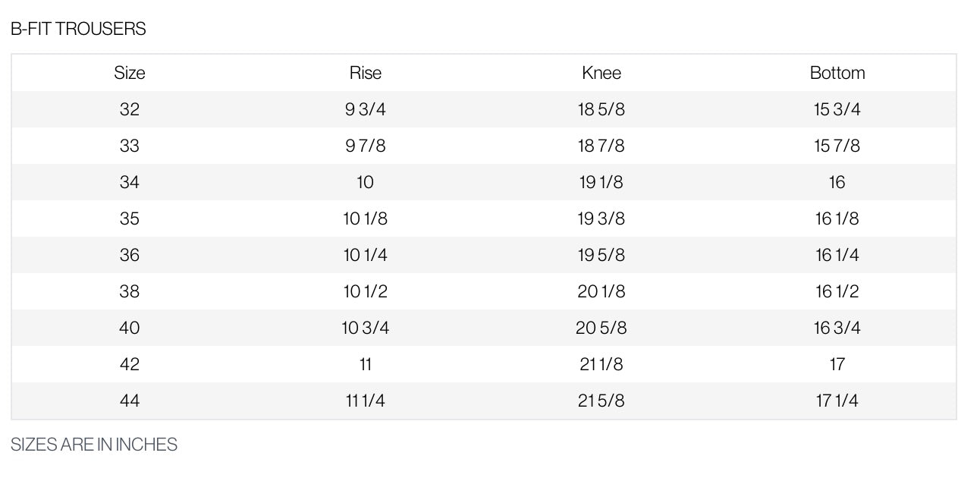The width and height of the screenshot is (980, 481).
Task: Click the knee measurement 19 3/8
Action: click(602, 218)
